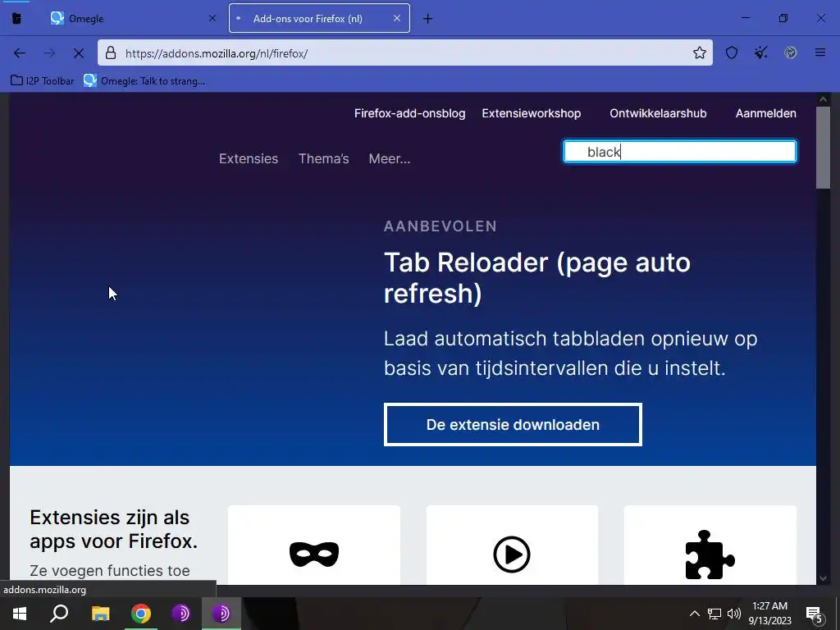Close the Omegle tab
The image size is (840, 630).
[x=212, y=18]
